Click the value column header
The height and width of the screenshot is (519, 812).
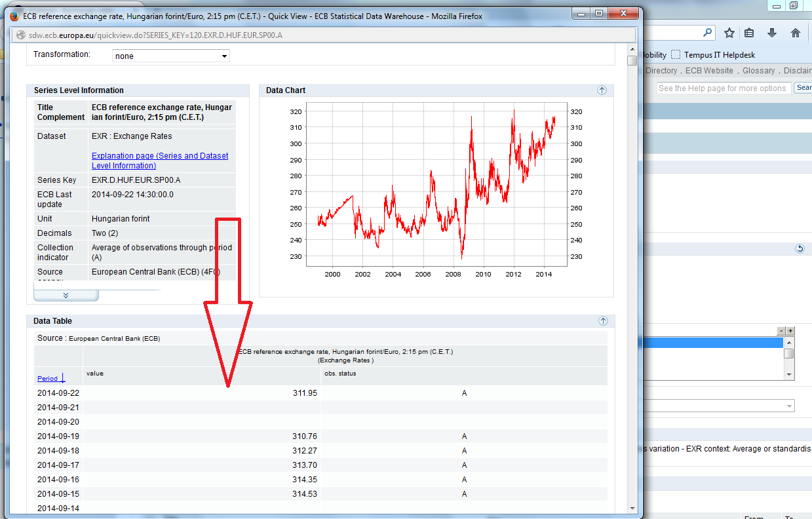202,375
